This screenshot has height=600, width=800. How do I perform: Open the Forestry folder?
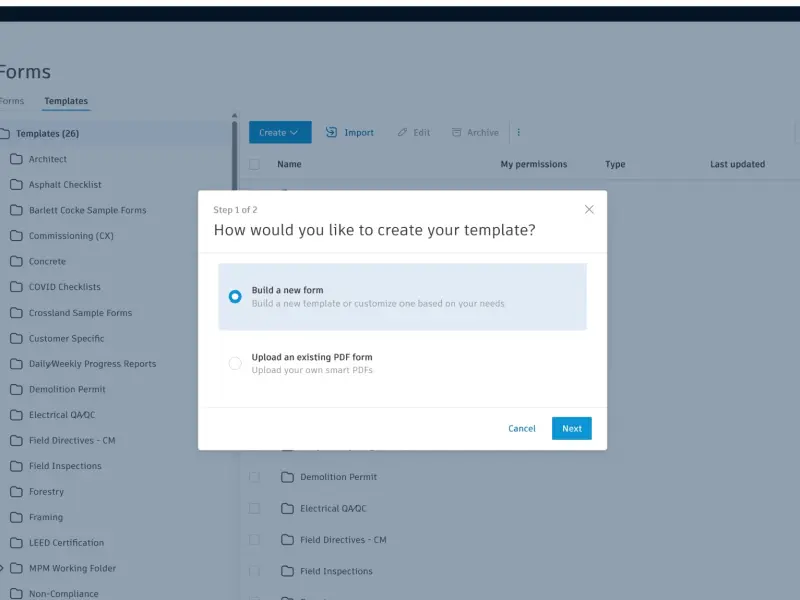(46, 492)
